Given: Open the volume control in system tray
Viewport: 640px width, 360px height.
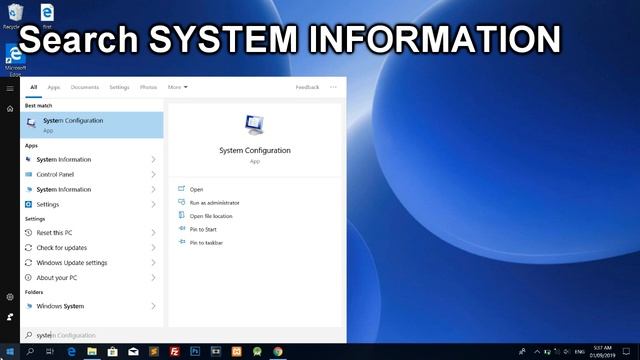Looking at the screenshot, I should pos(567,351).
